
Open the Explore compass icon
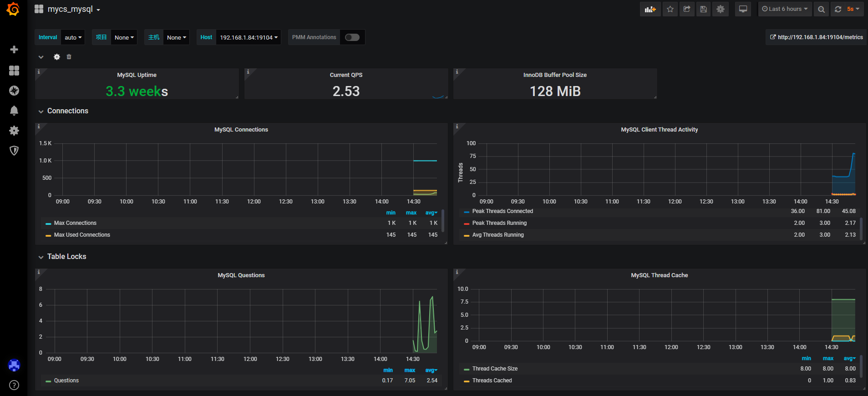click(x=14, y=91)
